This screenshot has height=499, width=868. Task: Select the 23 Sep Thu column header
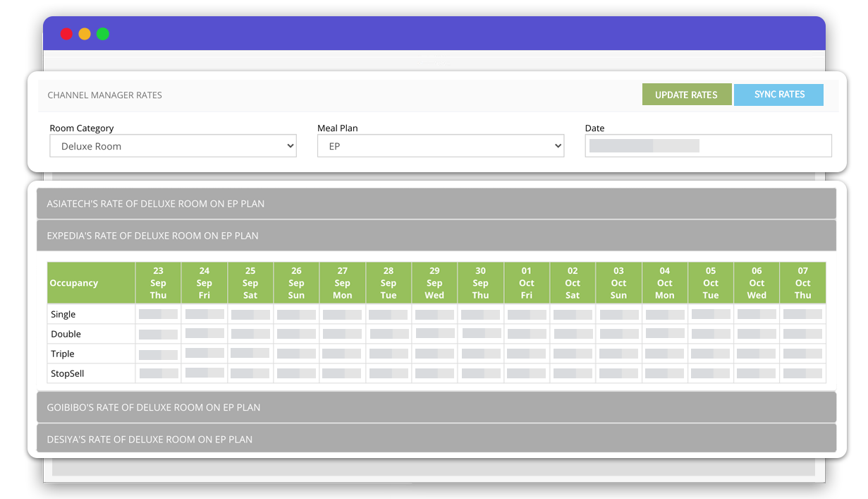[x=158, y=283]
